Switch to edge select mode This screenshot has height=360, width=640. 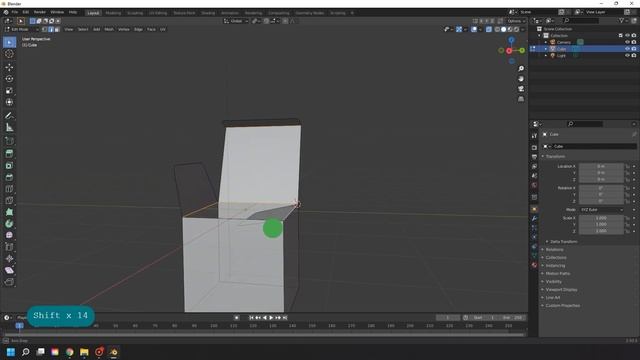tap(51, 29)
